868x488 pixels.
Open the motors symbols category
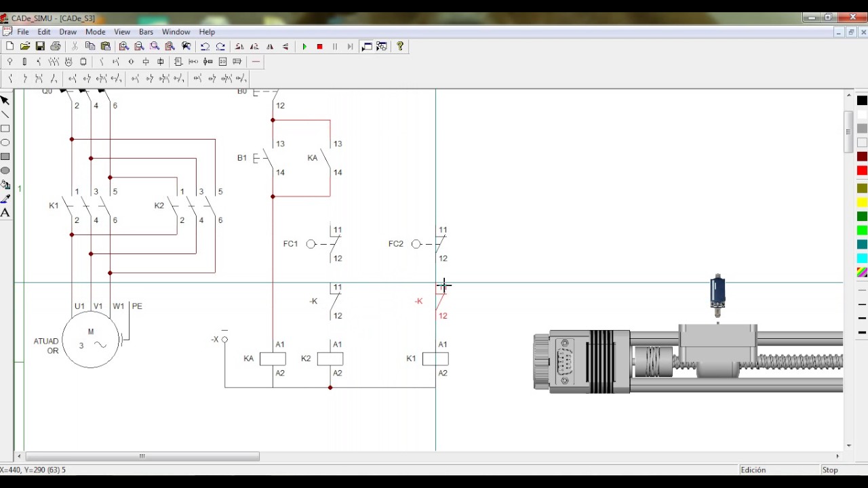[x=68, y=62]
